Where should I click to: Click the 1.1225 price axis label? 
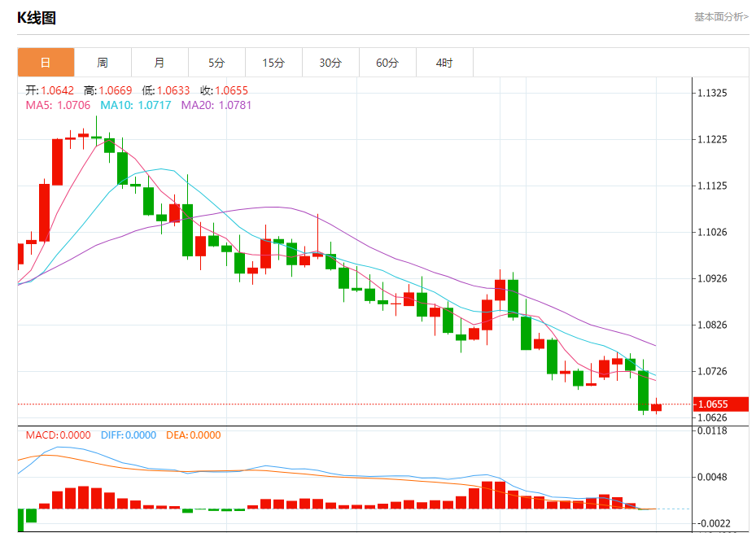(x=712, y=139)
